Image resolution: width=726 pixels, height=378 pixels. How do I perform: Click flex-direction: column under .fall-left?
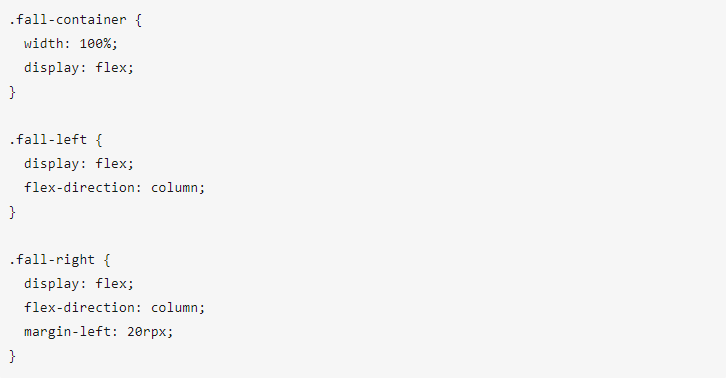(114, 188)
